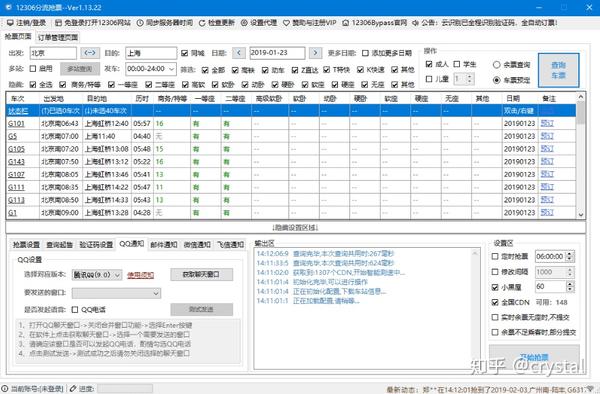Enable the 多站 启用 checkbox

point(33,69)
